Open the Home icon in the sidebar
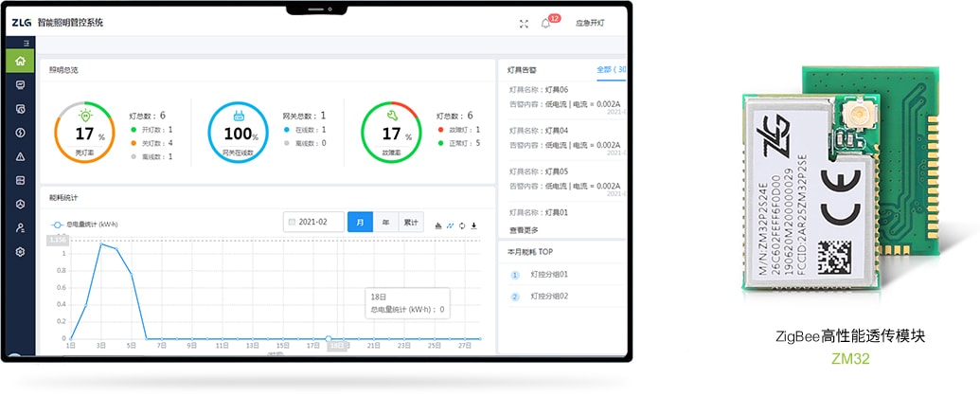 pyautogui.click(x=20, y=61)
